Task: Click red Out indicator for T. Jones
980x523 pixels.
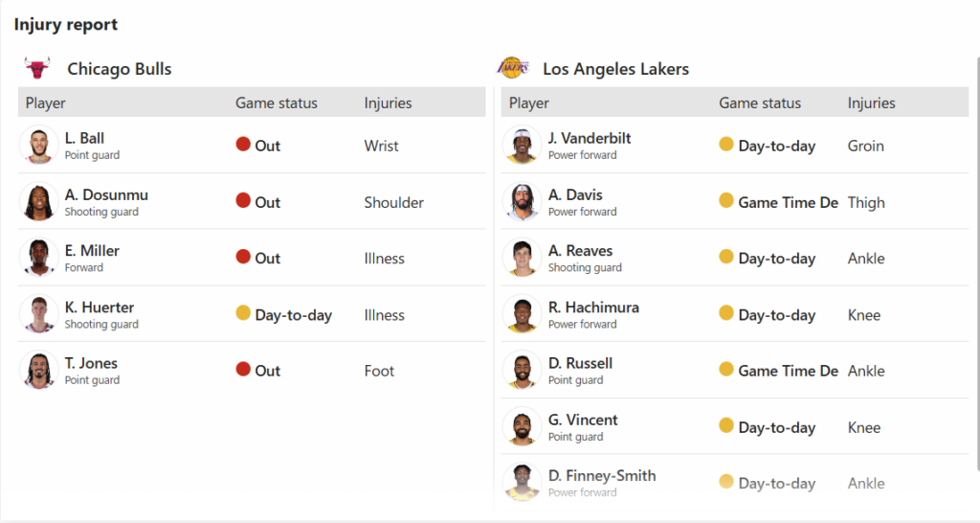Action: click(x=243, y=370)
